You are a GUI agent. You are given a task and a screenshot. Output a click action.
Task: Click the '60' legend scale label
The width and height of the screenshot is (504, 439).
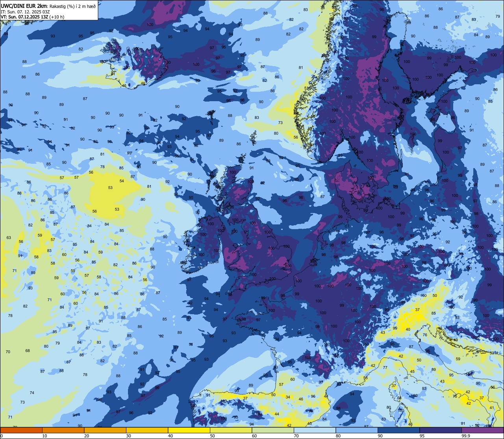click(x=254, y=436)
